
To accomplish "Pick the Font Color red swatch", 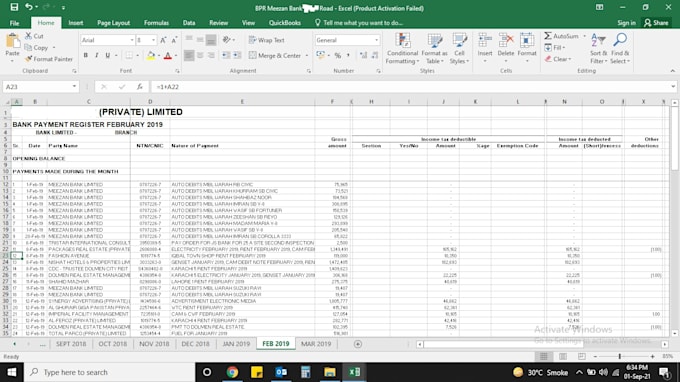I will [168, 56].
